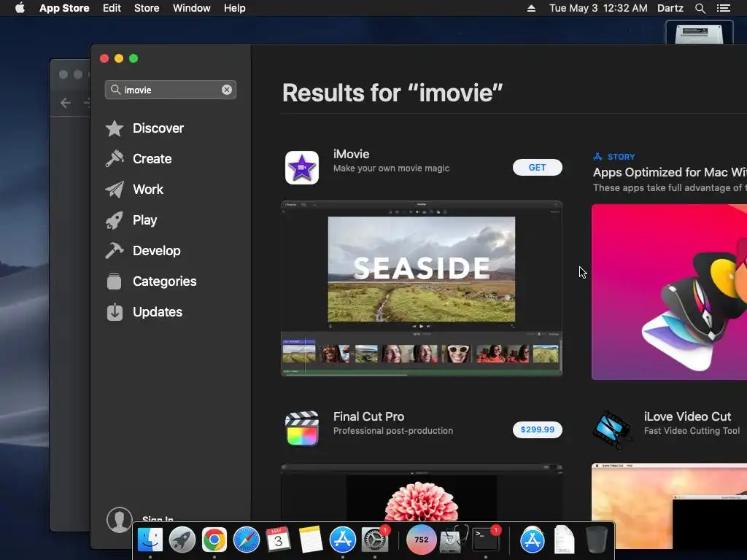This screenshot has width=747, height=560.
Task: Click the Dartz user name in menu bar
Action: click(670, 8)
